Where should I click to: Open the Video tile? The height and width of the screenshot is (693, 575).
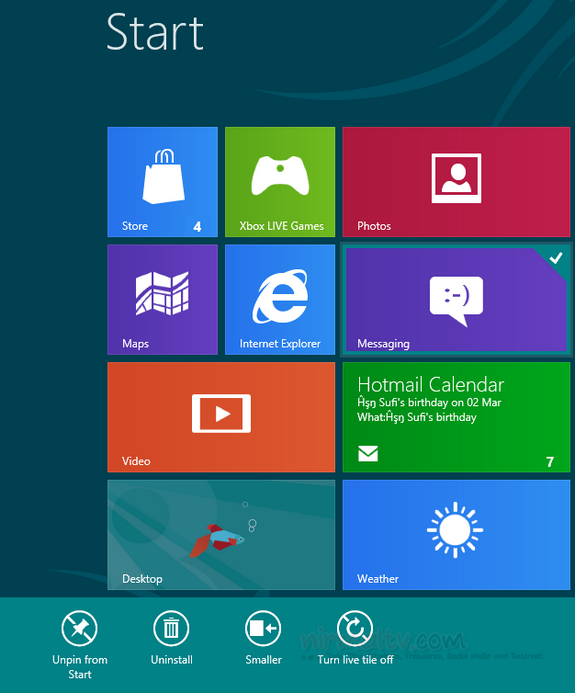point(221,417)
